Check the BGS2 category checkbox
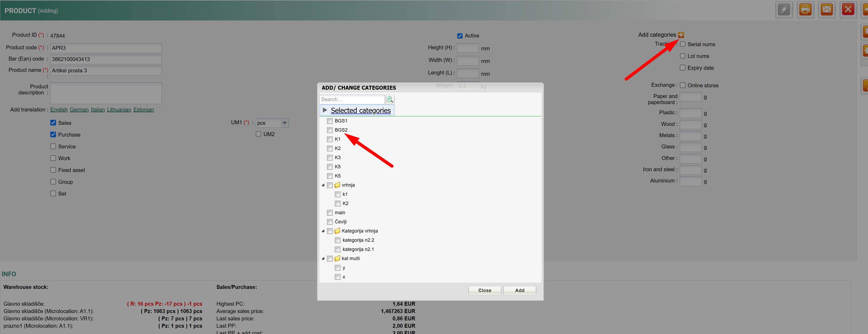 click(x=330, y=130)
